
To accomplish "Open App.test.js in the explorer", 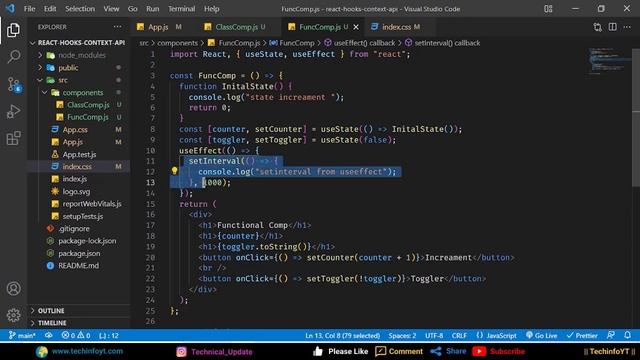I will click(79, 154).
